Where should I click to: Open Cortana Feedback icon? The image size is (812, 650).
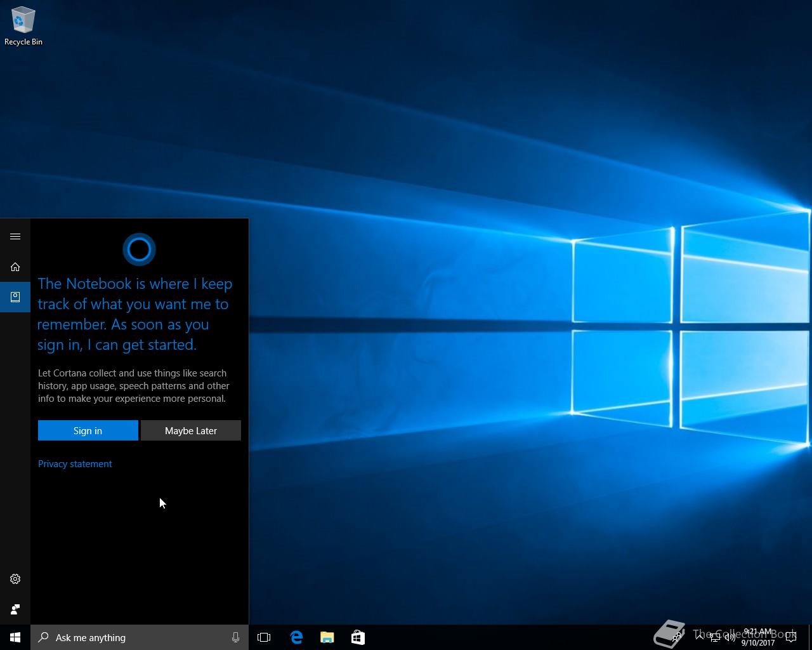click(x=15, y=609)
